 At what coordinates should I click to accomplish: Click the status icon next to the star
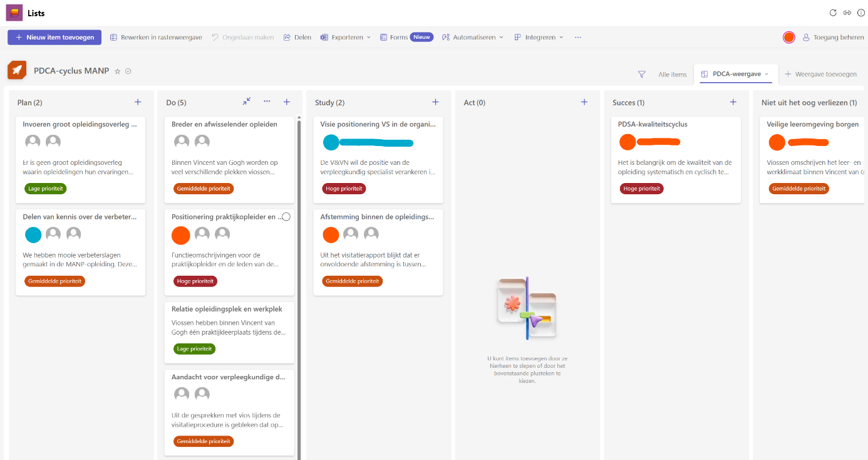coord(128,71)
